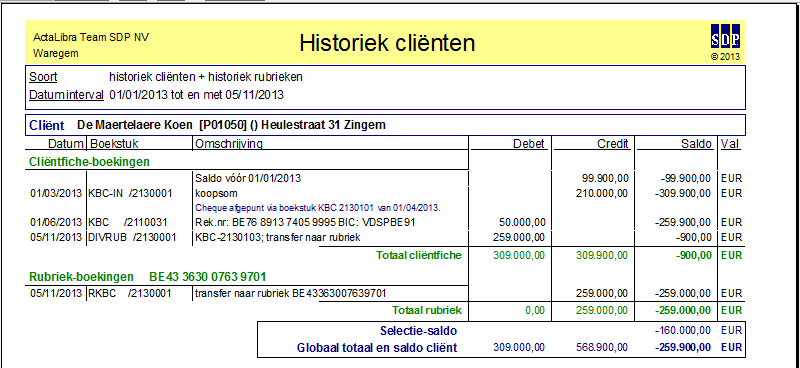Click 'transfer naar rubriek BE43363007639701' description
This screenshot has width=800, height=368.
291,293
